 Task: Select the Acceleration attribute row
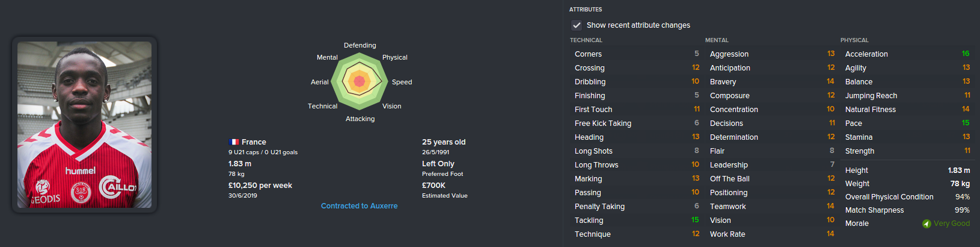(x=907, y=54)
